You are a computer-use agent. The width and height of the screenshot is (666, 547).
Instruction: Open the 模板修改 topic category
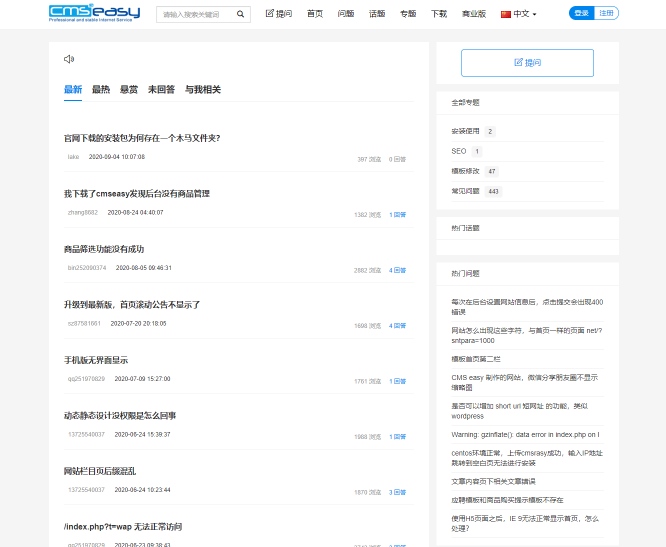pos(466,171)
